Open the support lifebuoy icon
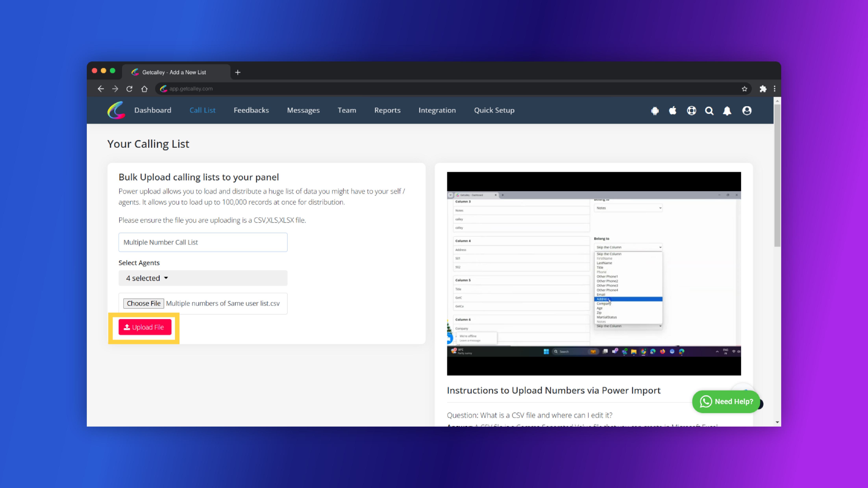The height and width of the screenshot is (488, 868). pos(691,111)
